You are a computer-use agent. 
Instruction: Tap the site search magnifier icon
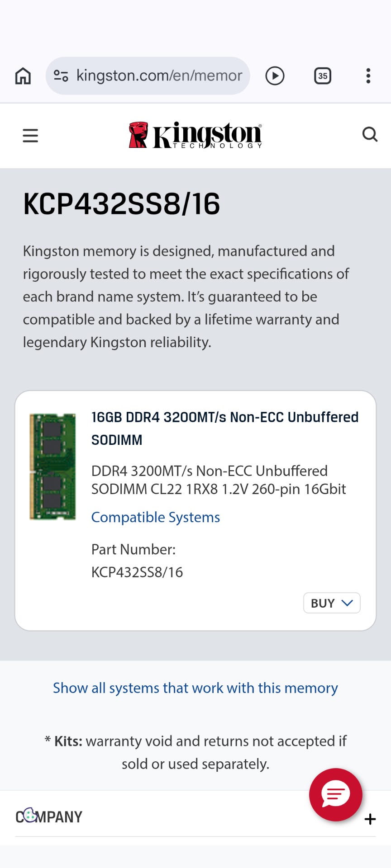click(370, 134)
